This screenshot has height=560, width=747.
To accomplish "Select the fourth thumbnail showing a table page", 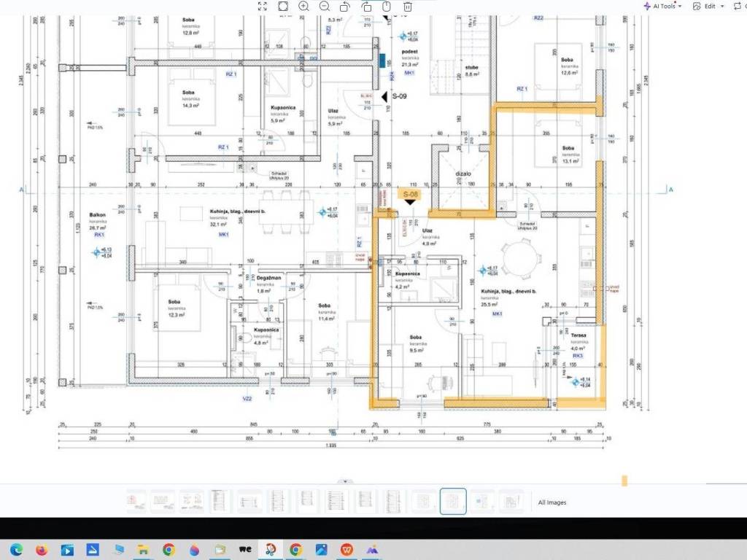I will coord(220,502).
